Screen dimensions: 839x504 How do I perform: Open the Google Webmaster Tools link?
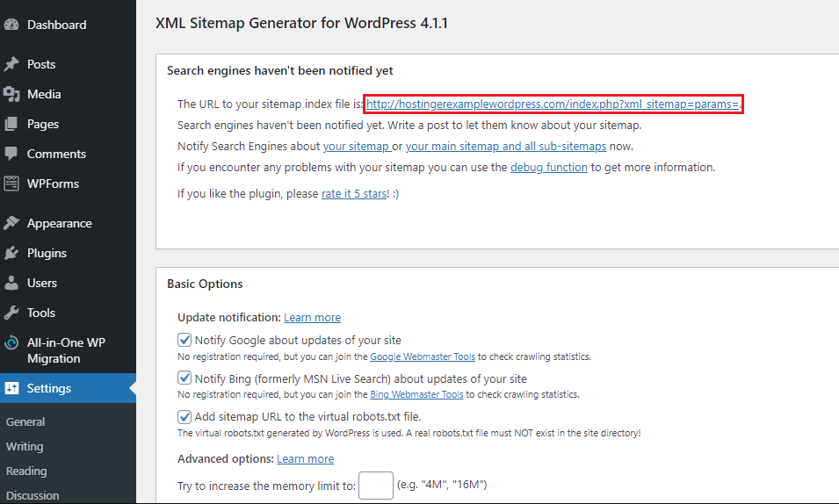click(423, 356)
